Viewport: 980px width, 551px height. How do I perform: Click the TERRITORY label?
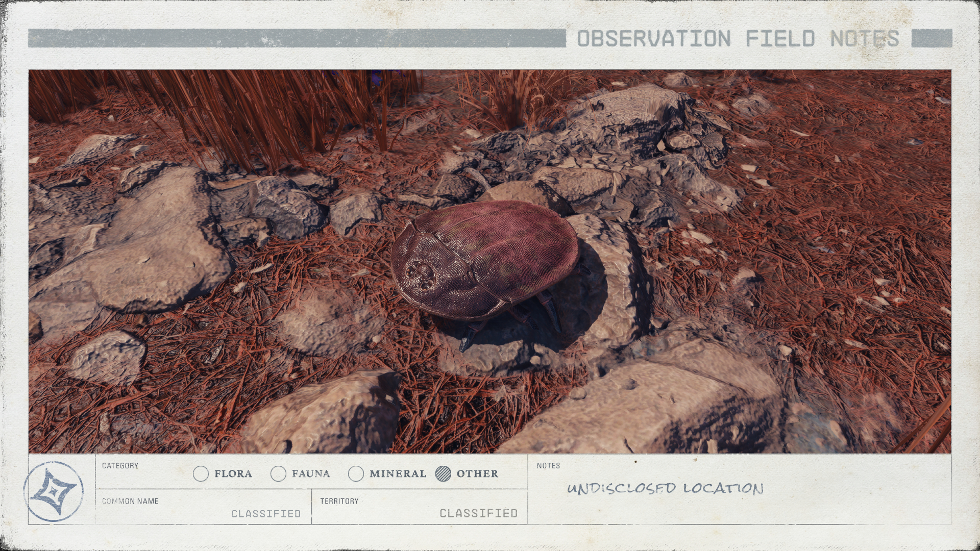(x=339, y=501)
